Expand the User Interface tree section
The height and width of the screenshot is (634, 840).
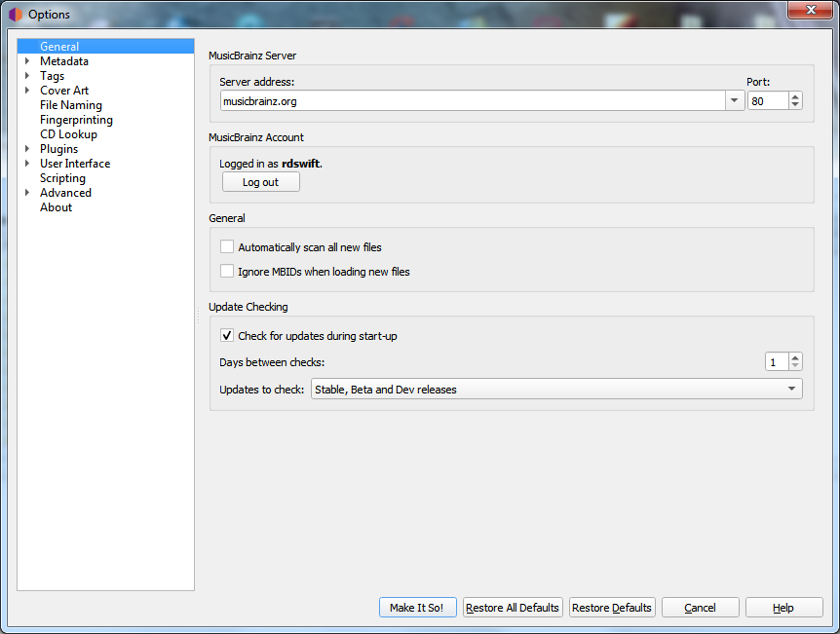(26, 163)
